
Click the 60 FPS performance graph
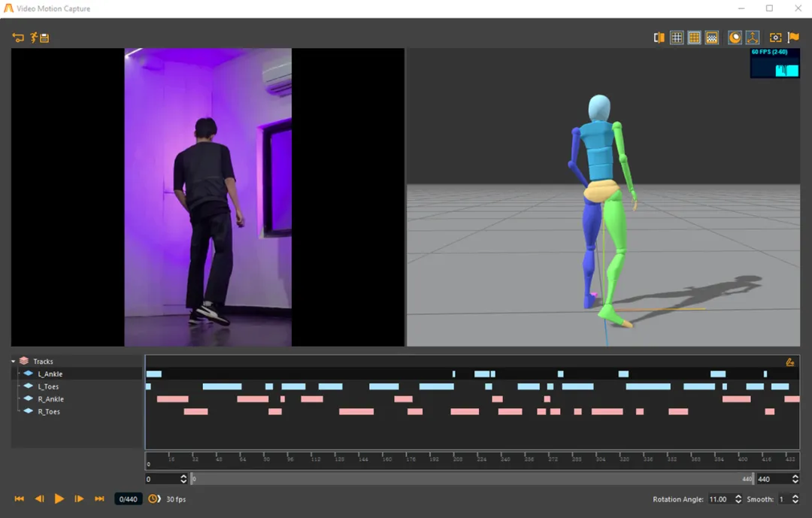click(x=774, y=64)
